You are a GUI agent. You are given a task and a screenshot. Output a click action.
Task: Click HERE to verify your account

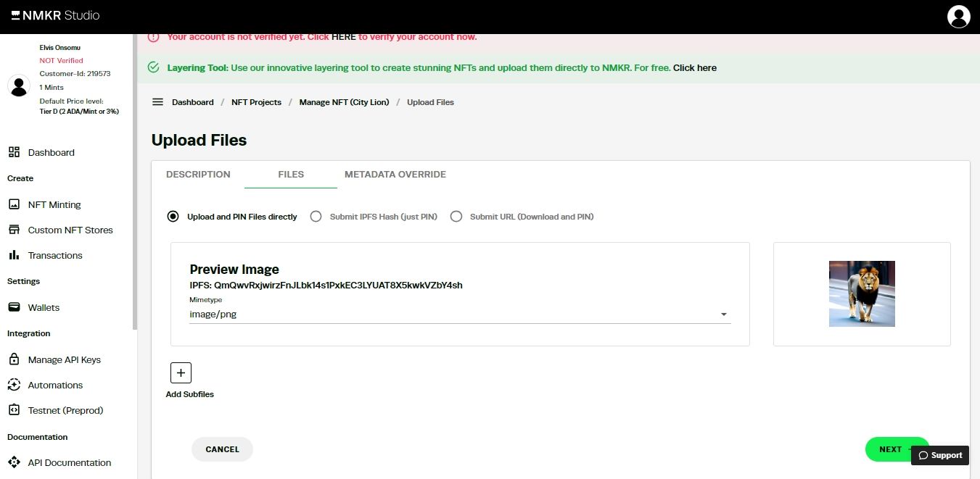click(x=343, y=36)
